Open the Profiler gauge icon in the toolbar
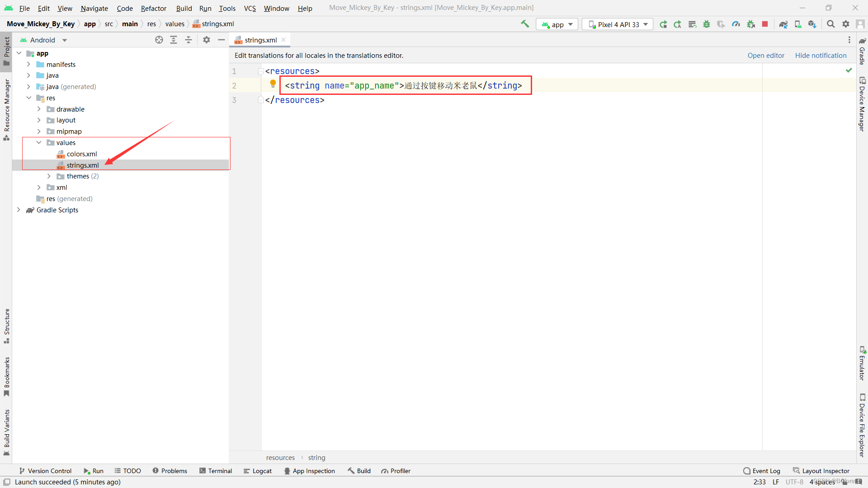 pos(736,24)
